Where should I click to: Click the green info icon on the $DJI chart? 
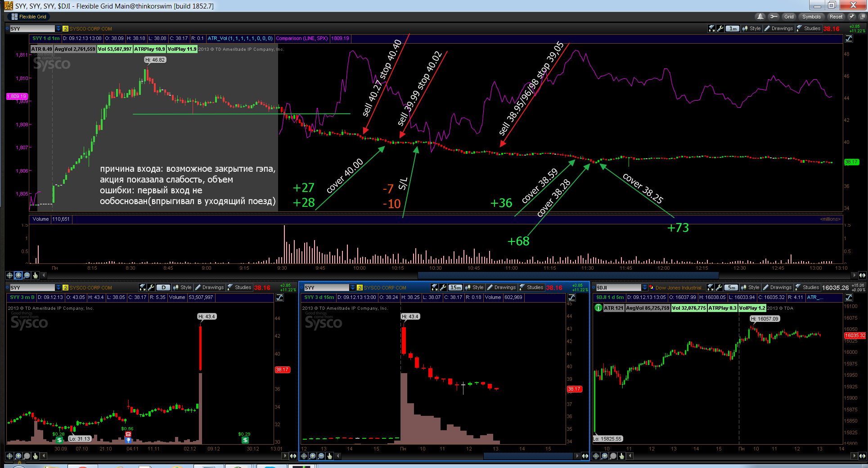(x=598, y=308)
